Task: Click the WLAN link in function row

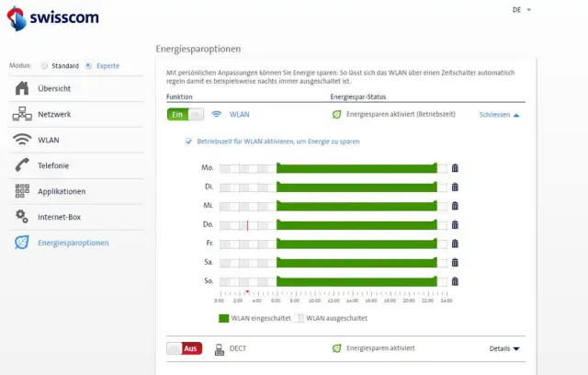Action: [239, 114]
